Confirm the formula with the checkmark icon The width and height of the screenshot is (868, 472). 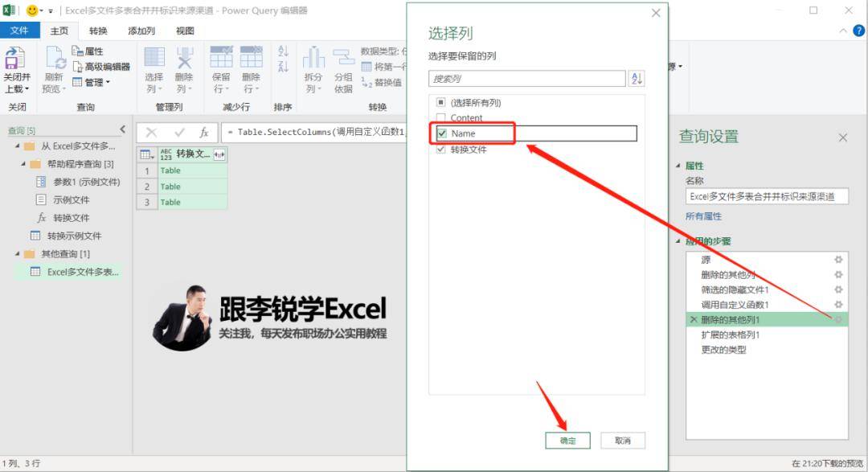pyautogui.click(x=178, y=133)
